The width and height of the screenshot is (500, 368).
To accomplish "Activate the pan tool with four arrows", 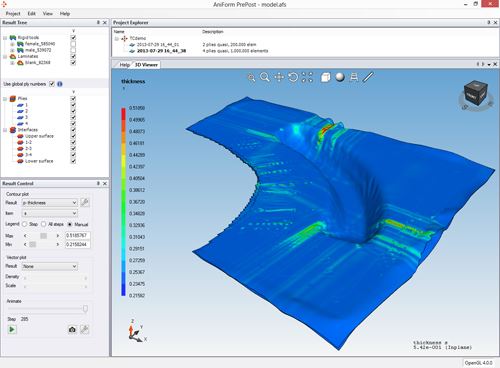I will [279, 77].
